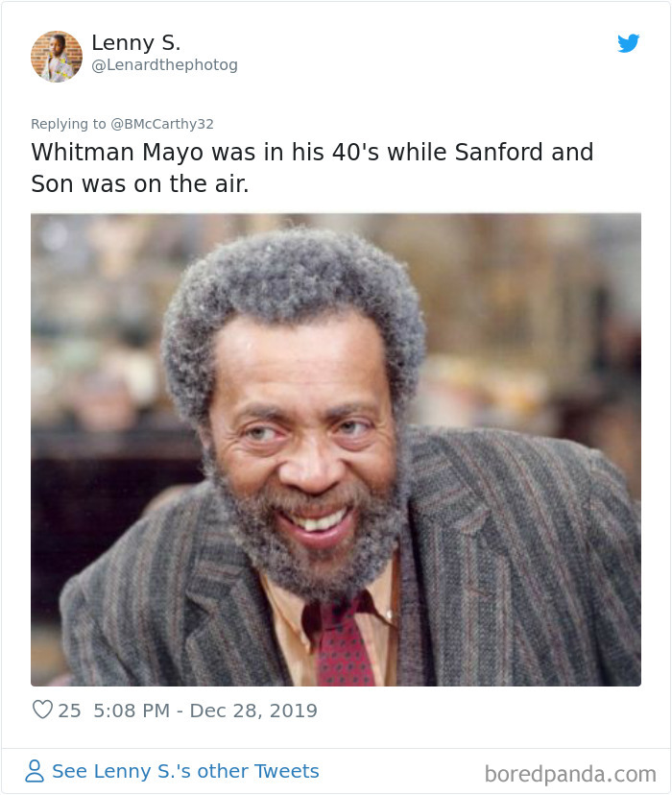Open the Whitman Mayo photo
Screen dimensions: 672x795
pyautogui.click(x=335, y=446)
